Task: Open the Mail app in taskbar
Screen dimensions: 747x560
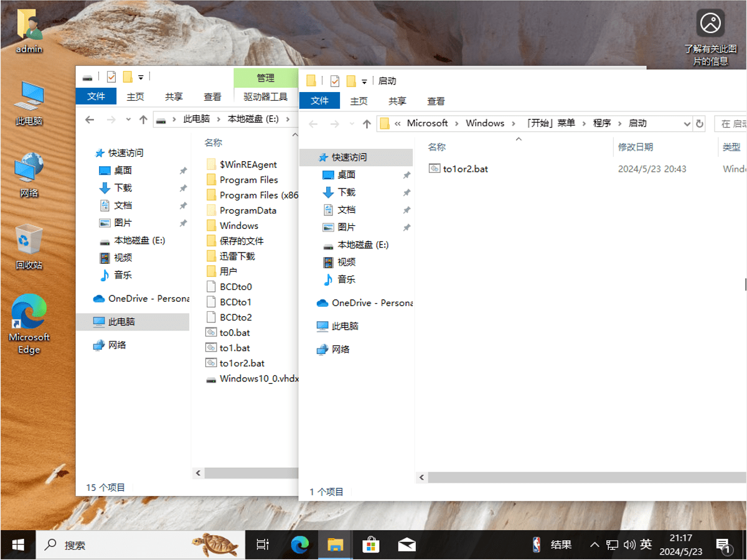Action: [x=406, y=545]
